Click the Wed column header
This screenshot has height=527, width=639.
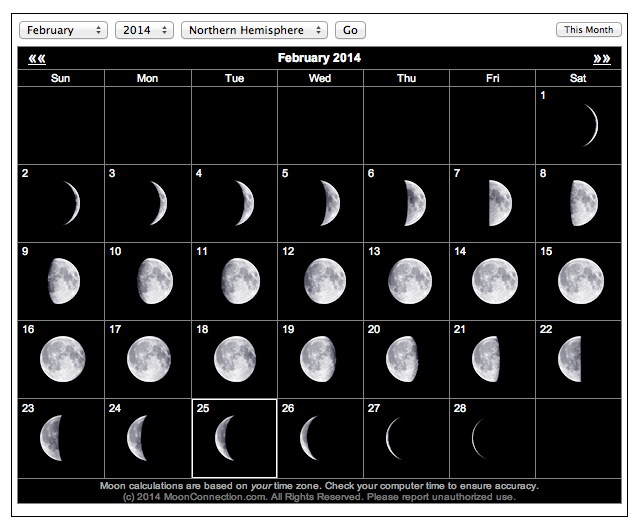[x=320, y=78]
